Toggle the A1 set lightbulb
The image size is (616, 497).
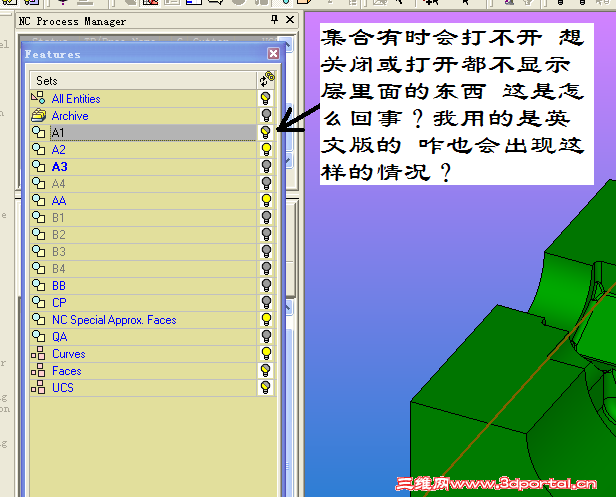266,132
